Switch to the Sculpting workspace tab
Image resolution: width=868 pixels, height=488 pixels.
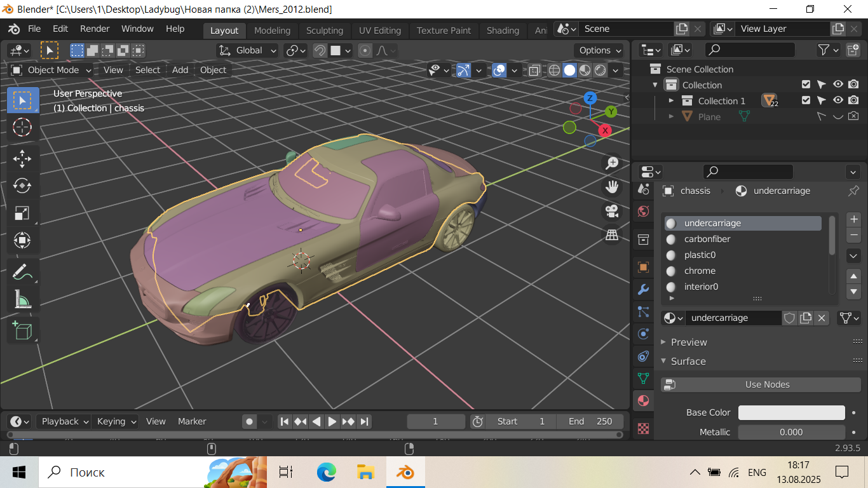coord(324,30)
